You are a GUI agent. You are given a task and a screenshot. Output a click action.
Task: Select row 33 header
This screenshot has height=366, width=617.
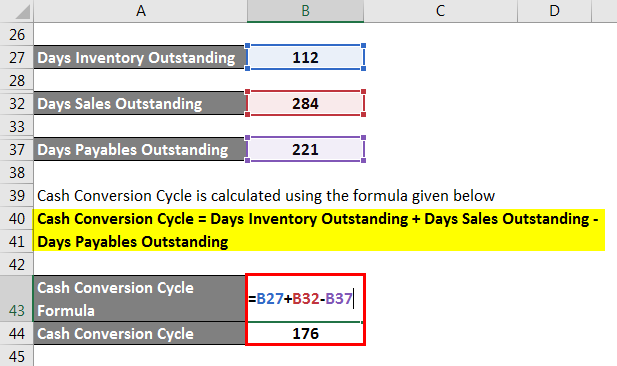point(17,127)
